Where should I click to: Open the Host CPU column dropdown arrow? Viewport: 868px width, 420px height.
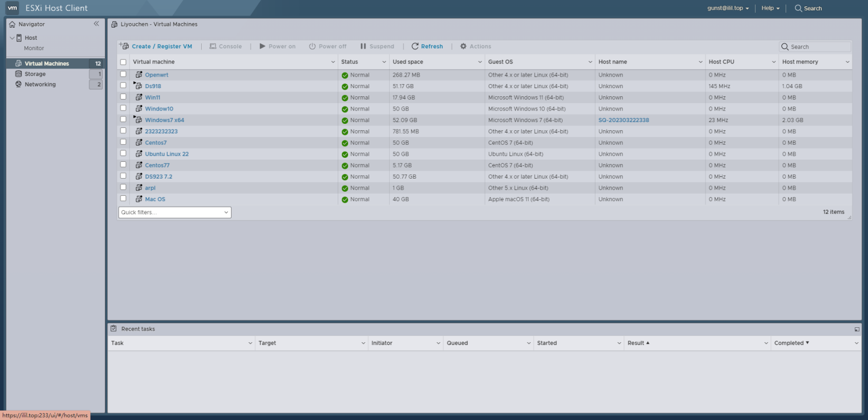(774, 62)
